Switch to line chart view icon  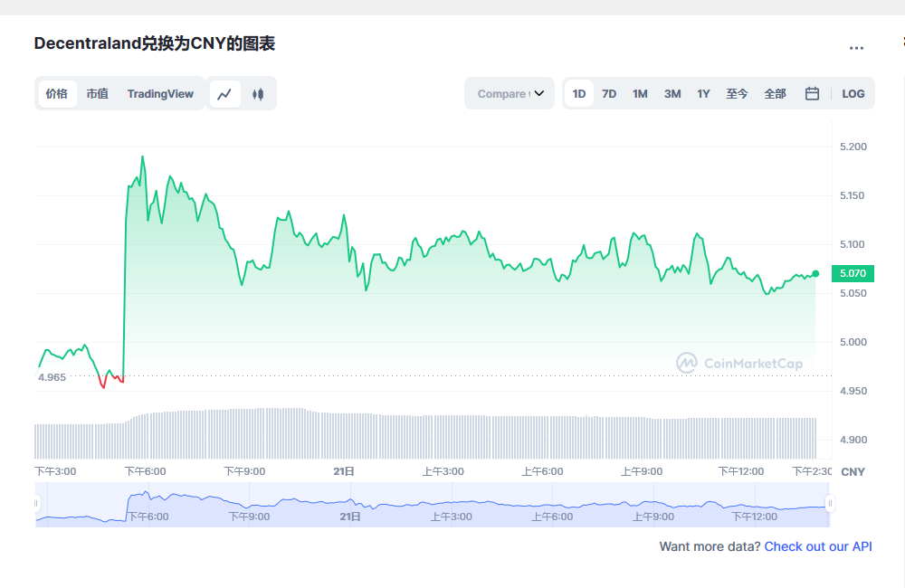pyautogui.click(x=224, y=94)
